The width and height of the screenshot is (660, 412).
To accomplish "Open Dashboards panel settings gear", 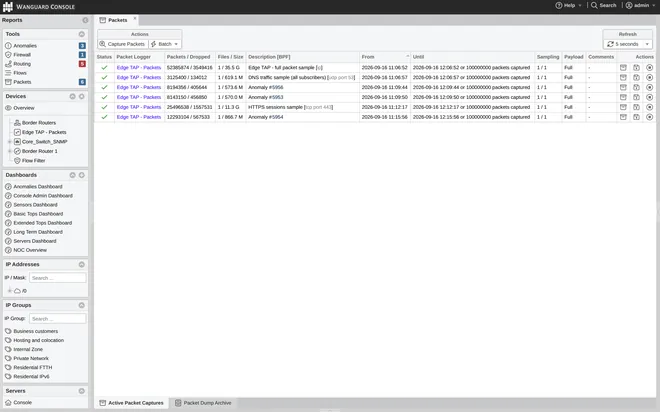I will [x=82, y=175].
